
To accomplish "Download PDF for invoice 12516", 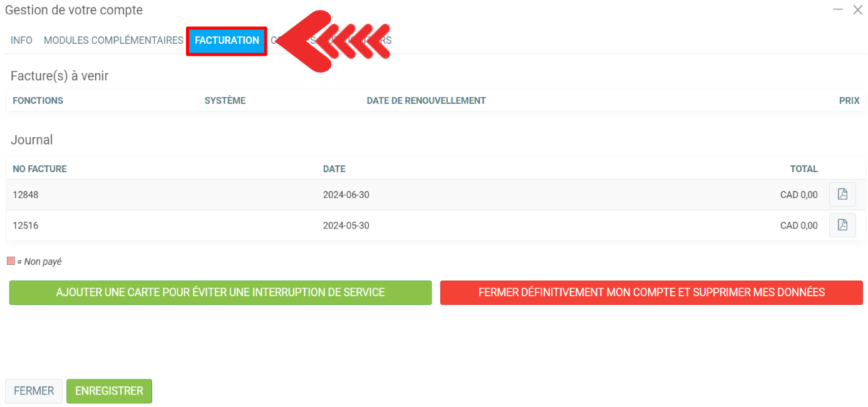I will 842,225.
